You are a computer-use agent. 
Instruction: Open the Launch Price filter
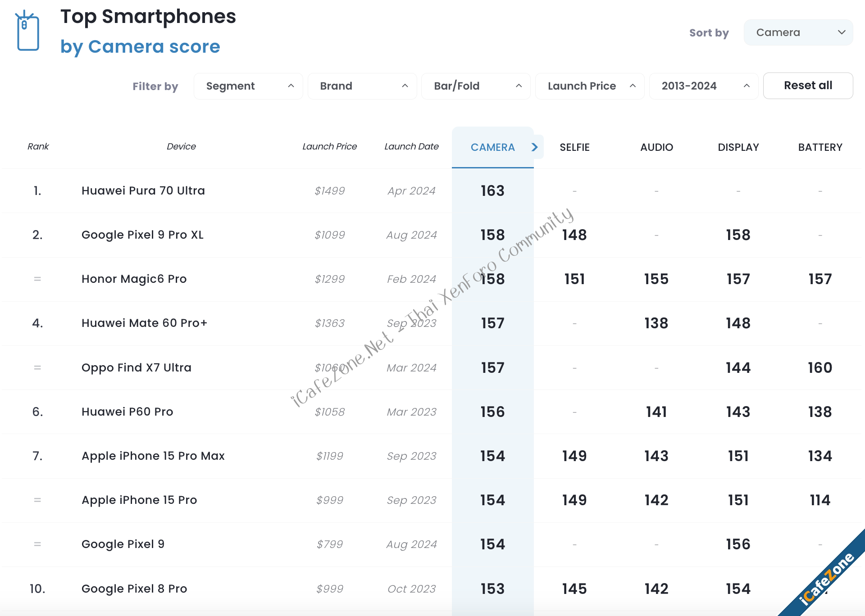[590, 86]
